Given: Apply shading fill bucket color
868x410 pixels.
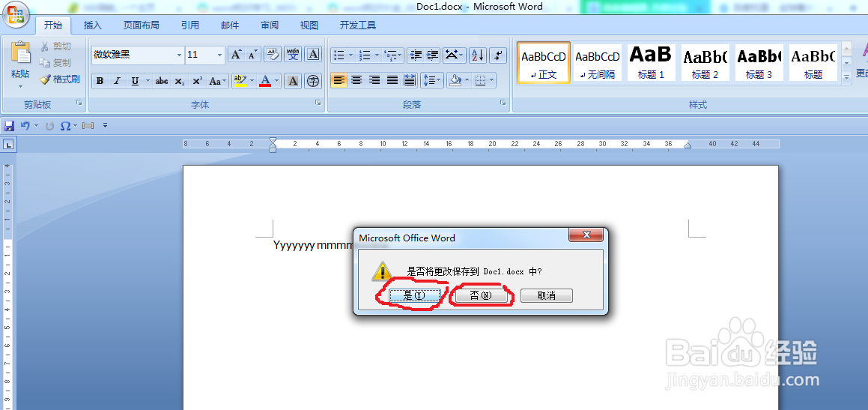Looking at the screenshot, I should coord(455,81).
